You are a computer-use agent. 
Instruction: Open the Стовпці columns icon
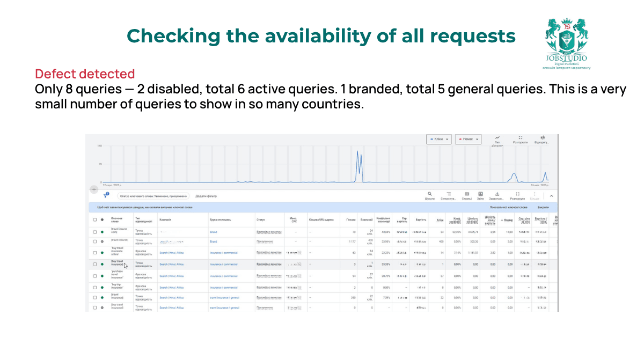click(x=467, y=194)
